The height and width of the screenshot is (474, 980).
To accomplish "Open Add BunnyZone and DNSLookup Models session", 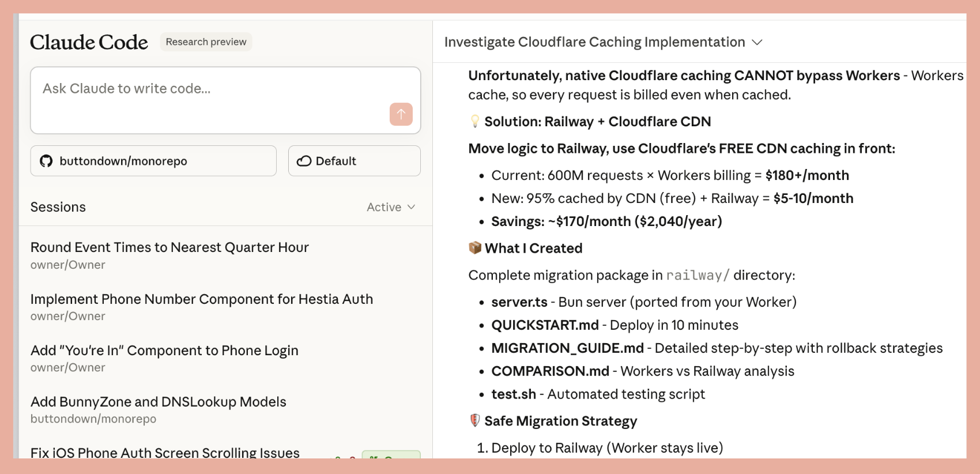I will point(225,409).
